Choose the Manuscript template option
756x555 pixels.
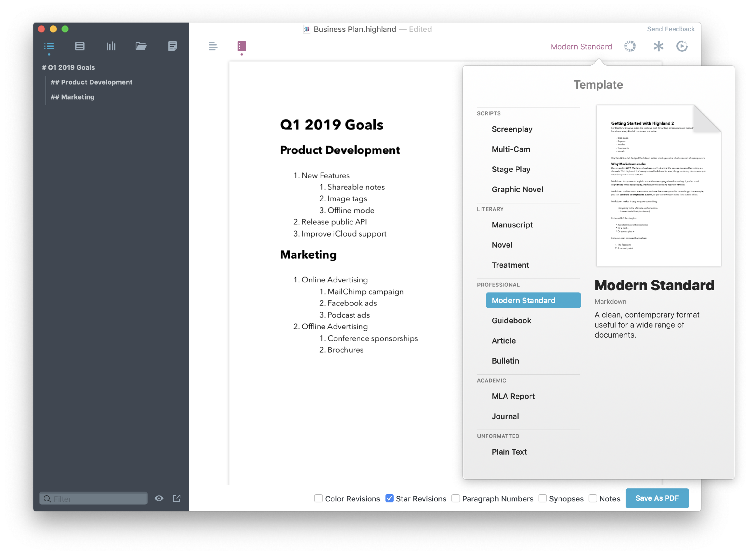point(512,225)
